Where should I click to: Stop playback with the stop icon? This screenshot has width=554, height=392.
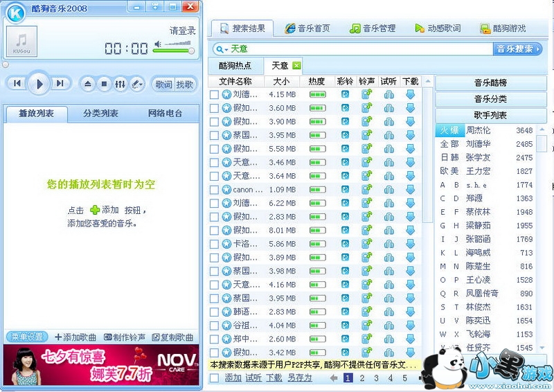(x=104, y=84)
